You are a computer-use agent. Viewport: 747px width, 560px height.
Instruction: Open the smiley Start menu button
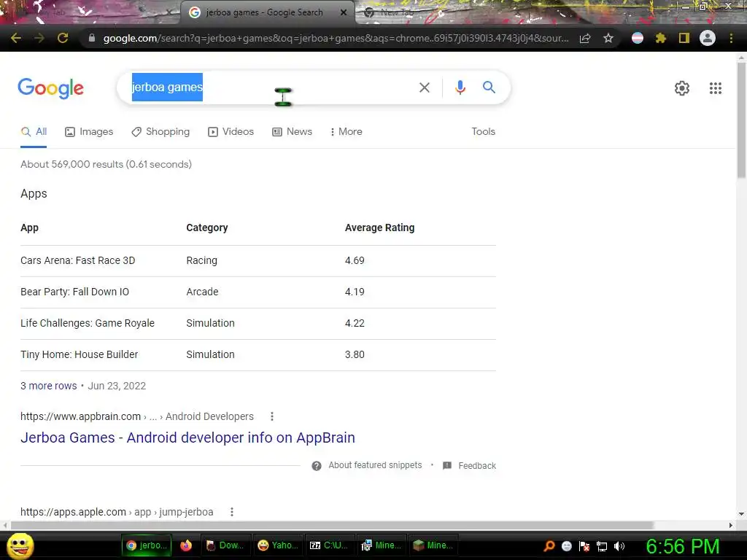click(20, 545)
